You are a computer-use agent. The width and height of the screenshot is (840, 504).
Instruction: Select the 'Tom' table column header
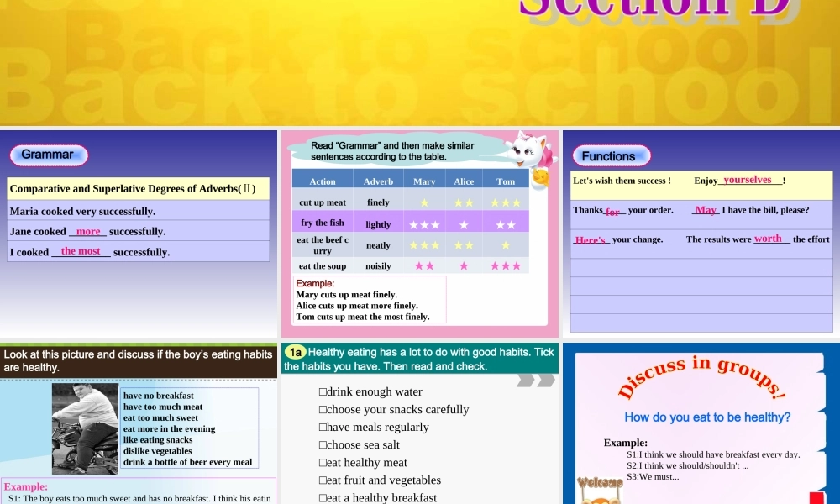506,181
